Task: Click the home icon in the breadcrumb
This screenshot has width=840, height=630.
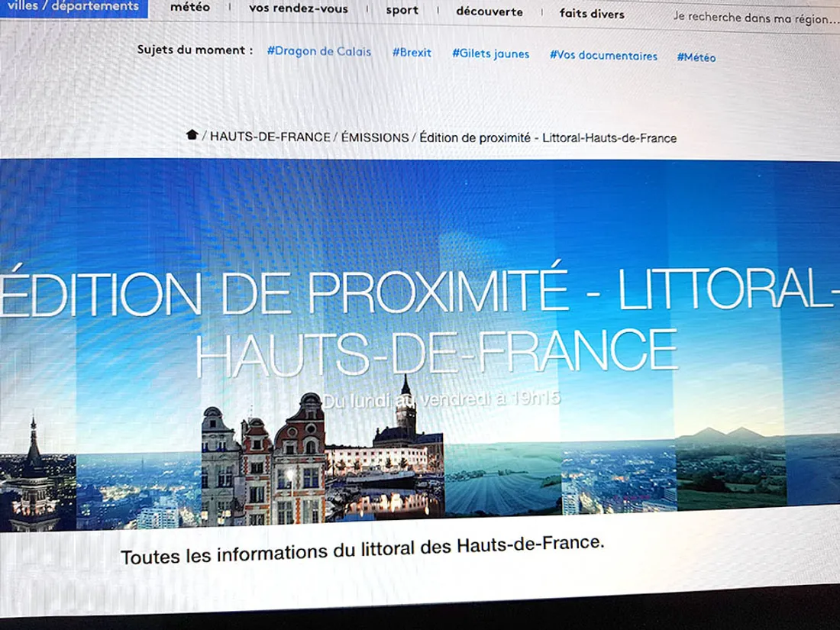Action: pyautogui.click(x=192, y=136)
